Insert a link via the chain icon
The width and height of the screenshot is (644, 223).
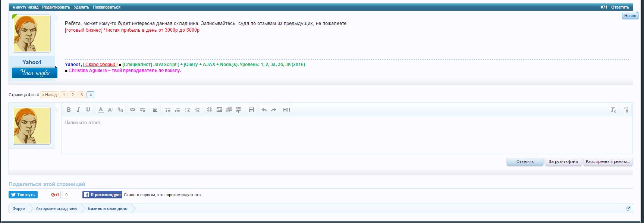pyautogui.click(x=133, y=110)
